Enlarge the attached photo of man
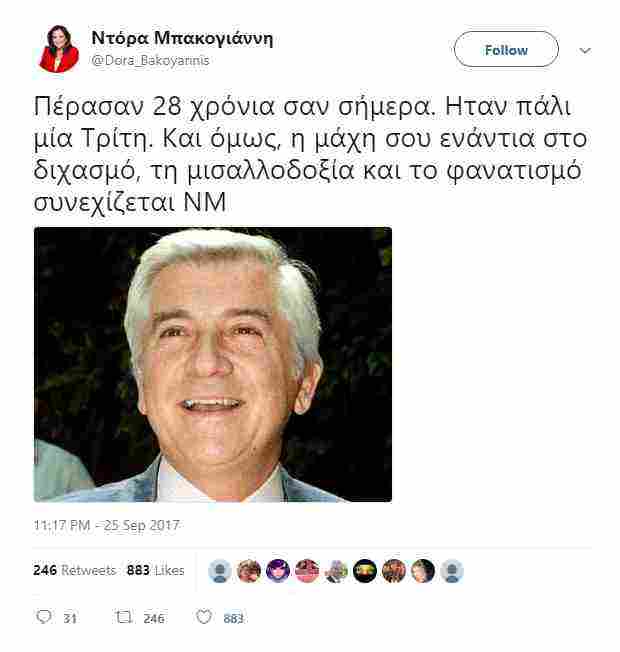Viewport: 620px width, 652px height. pos(212,364)
